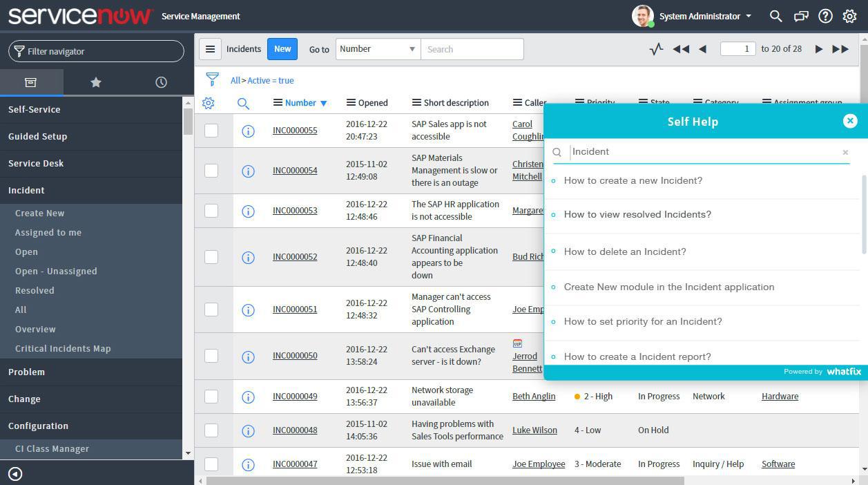Open Number column menu icon
Screen dimensions: 868x485
point(278,102)
